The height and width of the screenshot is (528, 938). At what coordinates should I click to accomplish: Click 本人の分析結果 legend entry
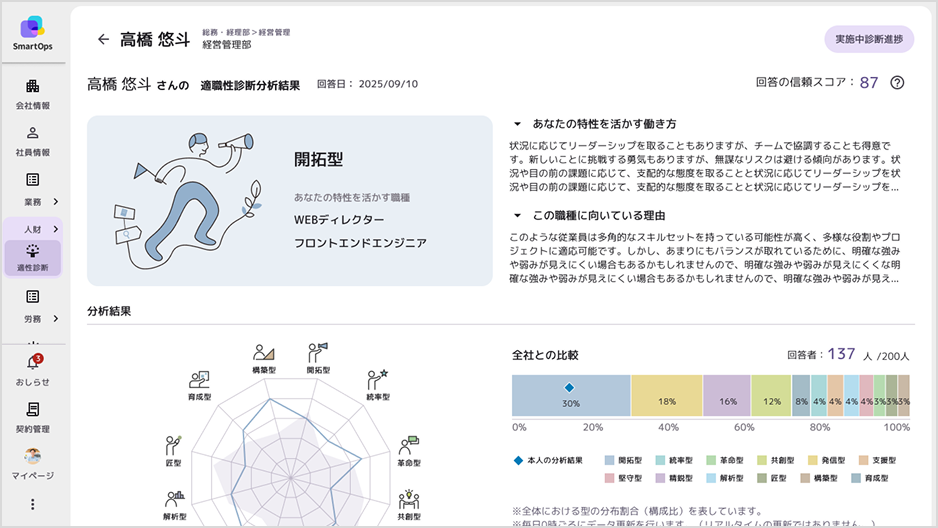click(549, 460)
